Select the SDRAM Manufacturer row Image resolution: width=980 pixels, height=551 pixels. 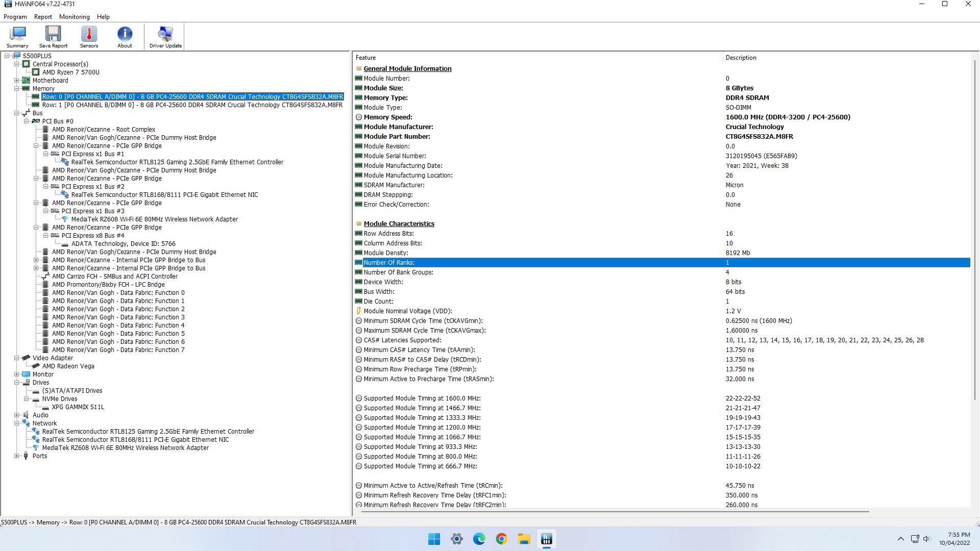[662, 185]
